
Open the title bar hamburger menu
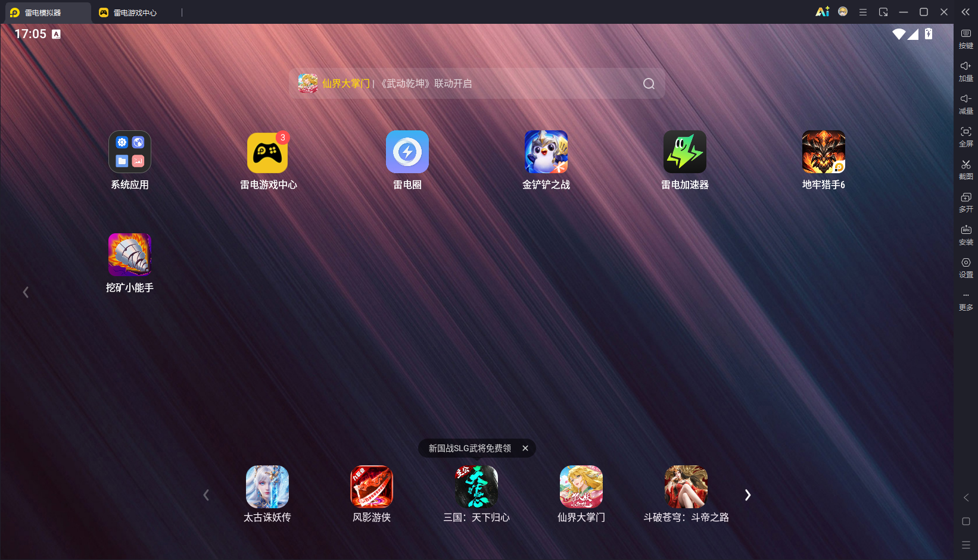tap(863, 12)
